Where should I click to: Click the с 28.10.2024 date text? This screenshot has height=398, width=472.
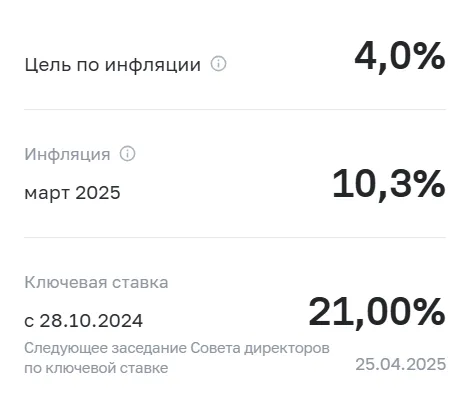84,321
